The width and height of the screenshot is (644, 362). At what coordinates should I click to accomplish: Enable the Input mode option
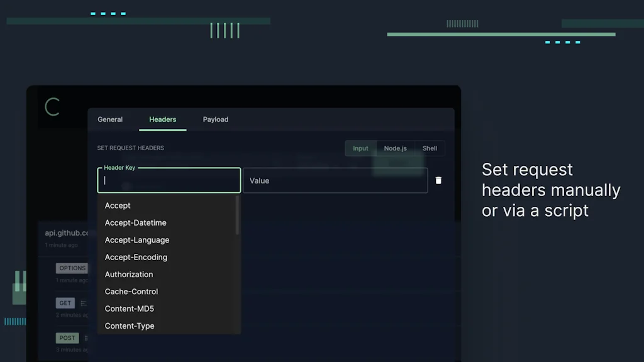[360, 148]
